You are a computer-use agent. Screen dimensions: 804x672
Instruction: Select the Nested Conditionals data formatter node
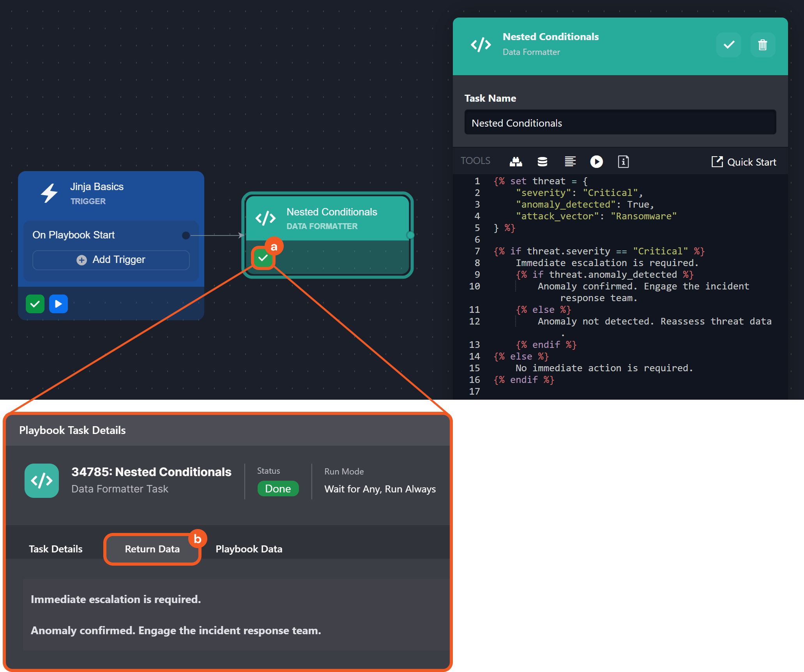(331, 218)
